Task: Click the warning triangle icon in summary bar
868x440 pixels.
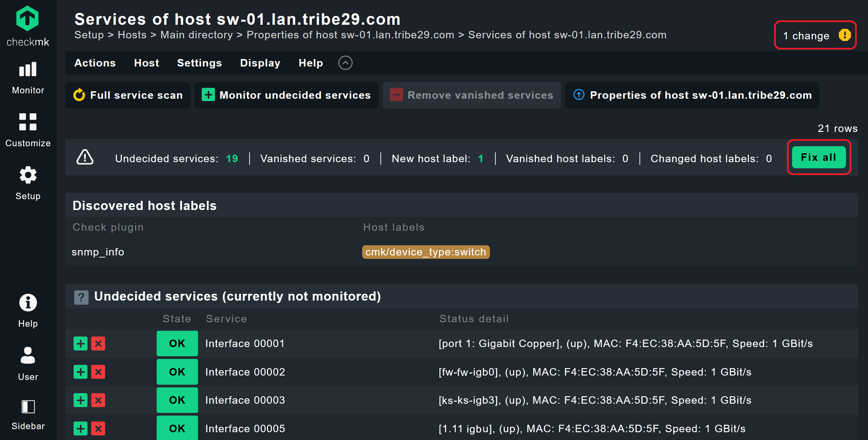Action: coord(85,157)
